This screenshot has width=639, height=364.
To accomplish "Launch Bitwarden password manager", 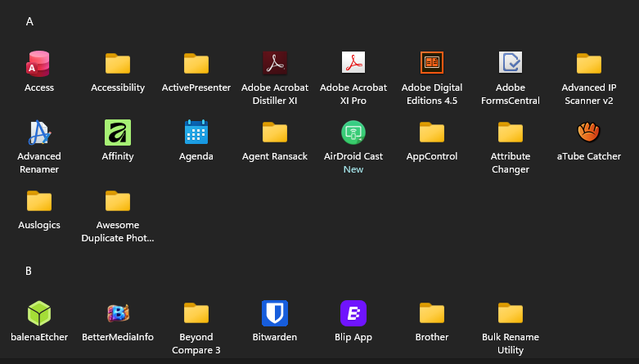I will click(x=275, y=313).
